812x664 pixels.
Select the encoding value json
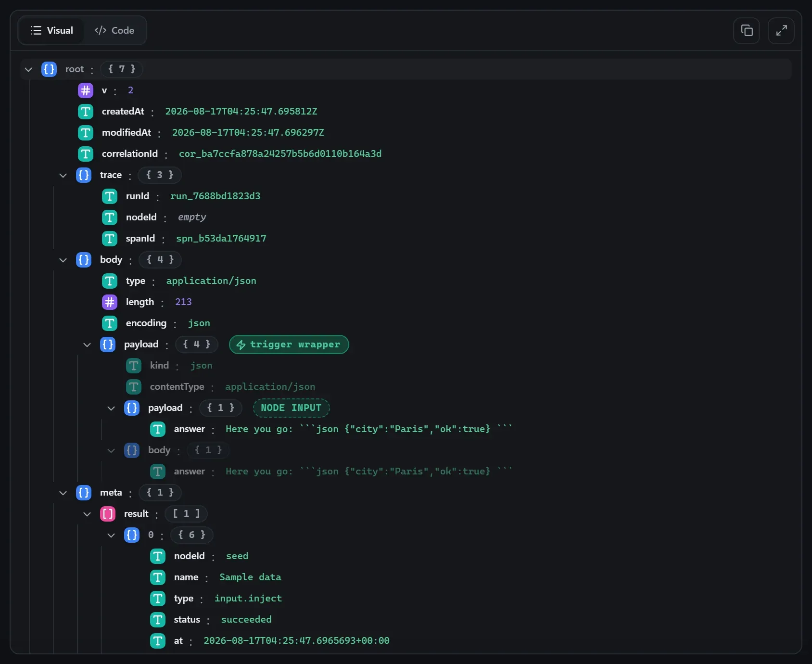pos(199,323)
